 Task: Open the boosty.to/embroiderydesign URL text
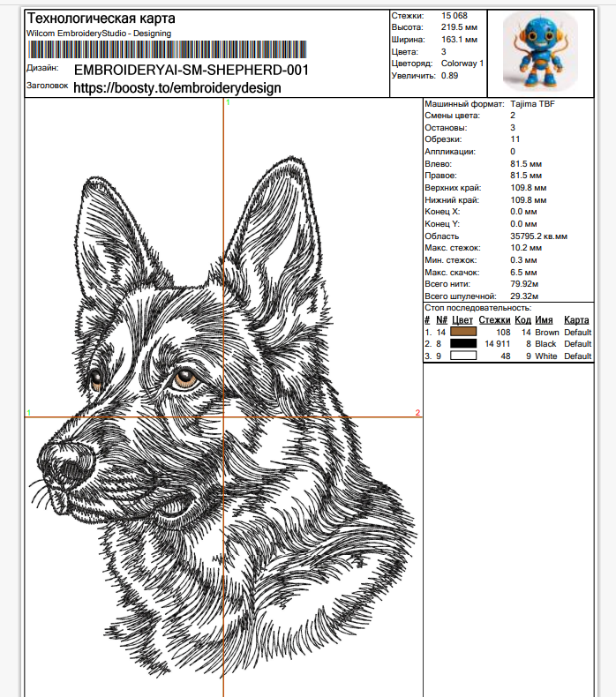click(x=177, y=87)
